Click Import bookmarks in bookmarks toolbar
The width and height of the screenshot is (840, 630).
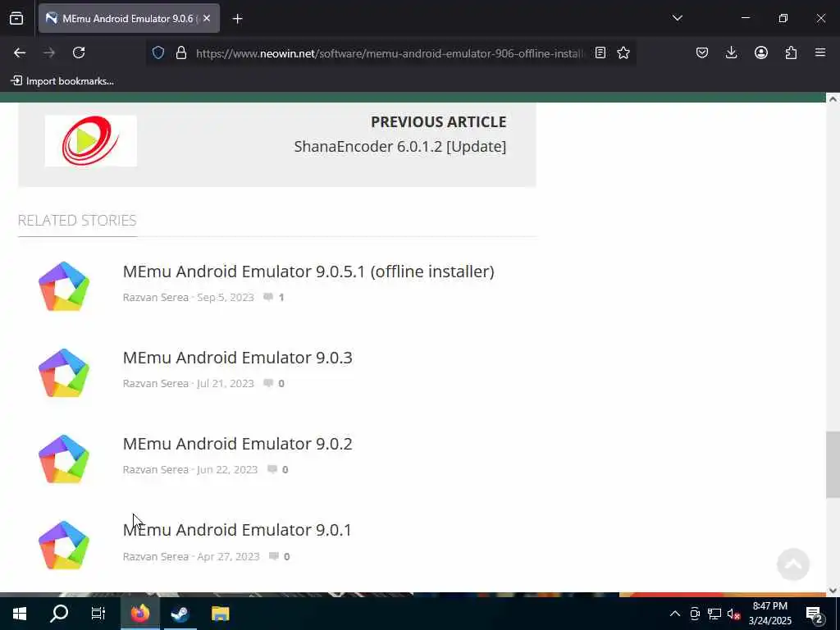click(62, 81)
